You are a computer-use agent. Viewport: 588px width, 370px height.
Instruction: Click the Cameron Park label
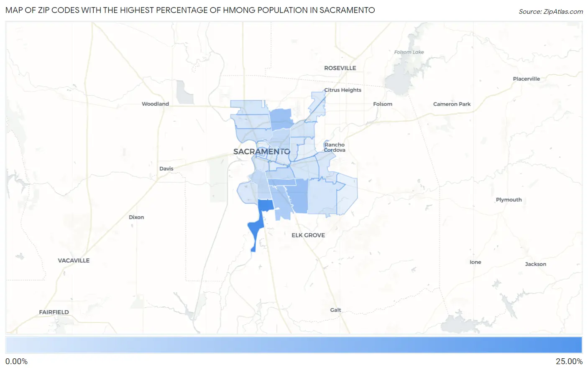pos(452,104)
